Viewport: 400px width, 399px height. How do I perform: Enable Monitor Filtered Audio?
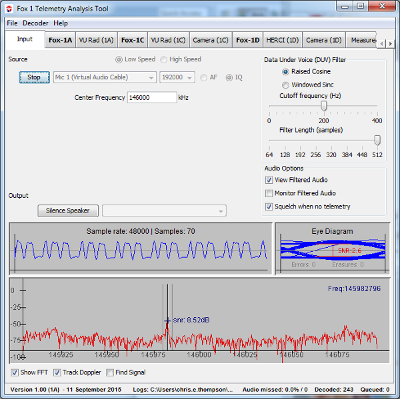(x=269, y=193)
